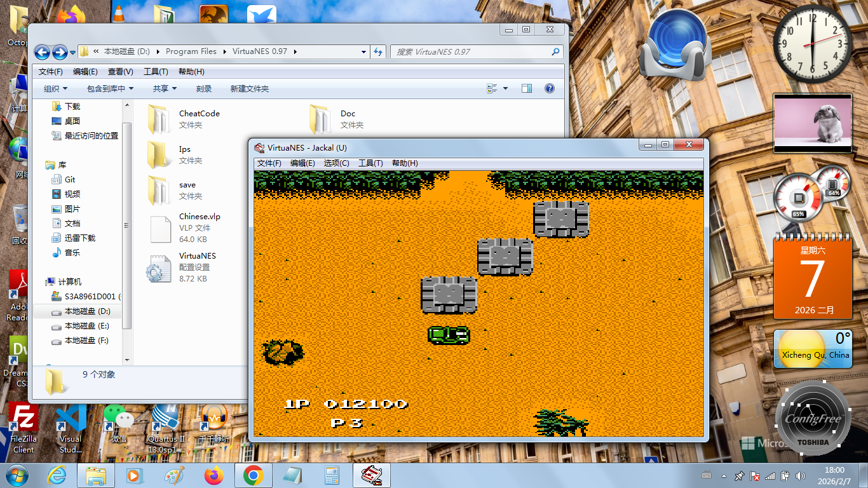Select 本地磁盘 (E:) in navigation pane
This screenshot has height=488, width=868.
[86, 326]
